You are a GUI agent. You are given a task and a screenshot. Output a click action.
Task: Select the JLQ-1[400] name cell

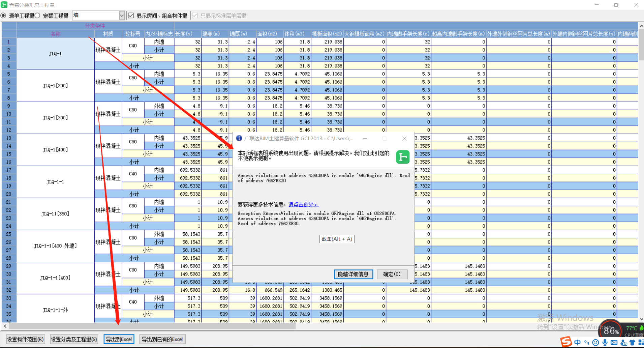[x=55, y=150]
